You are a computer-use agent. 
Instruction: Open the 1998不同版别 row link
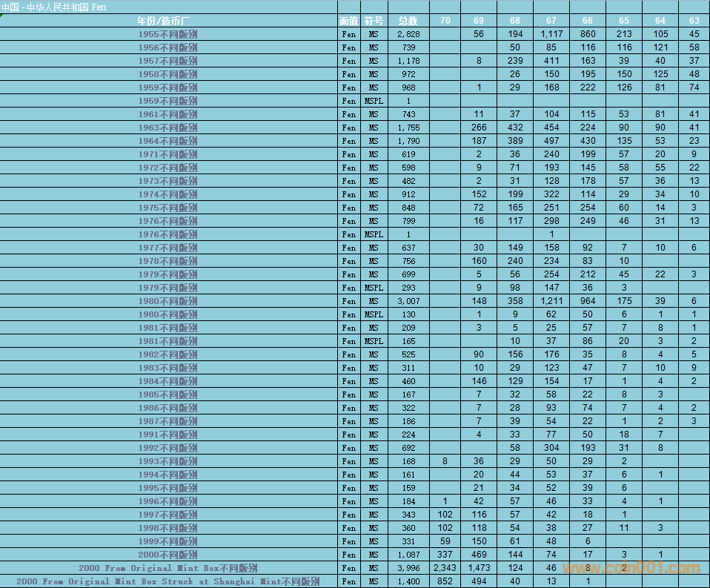pos(167,528)
